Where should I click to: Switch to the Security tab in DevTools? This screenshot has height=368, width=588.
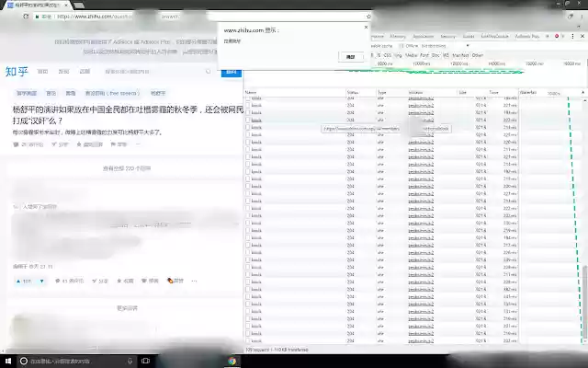click(448, 37)
